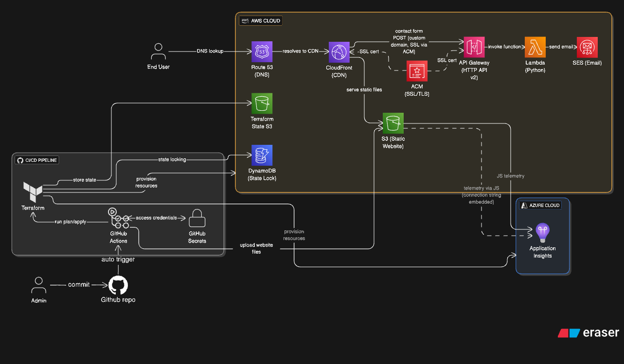Select the CI/CD PIPELINE group label
This screenshot has width=624, height=364.
pyautogui.click(x=36, y=160)
